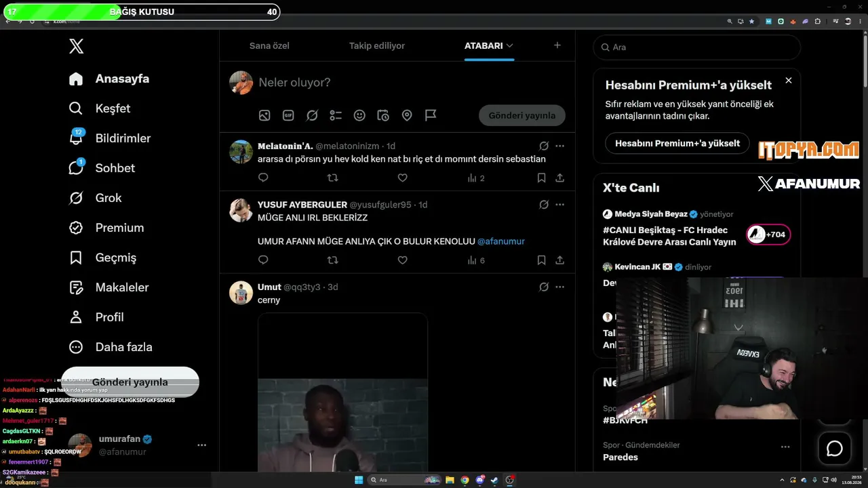
Task: Repost YUSUF AYBERGULER post
Action: [x=333, y=260]
